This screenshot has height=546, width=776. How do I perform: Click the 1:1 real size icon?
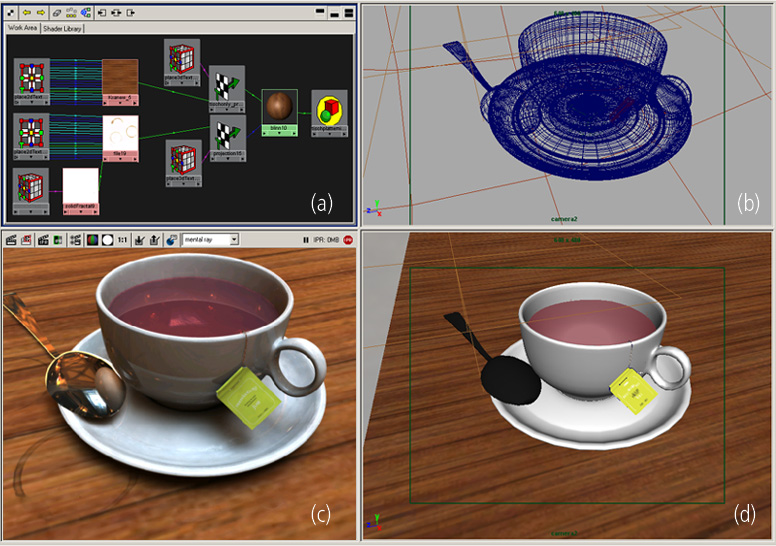click(123, 240)
